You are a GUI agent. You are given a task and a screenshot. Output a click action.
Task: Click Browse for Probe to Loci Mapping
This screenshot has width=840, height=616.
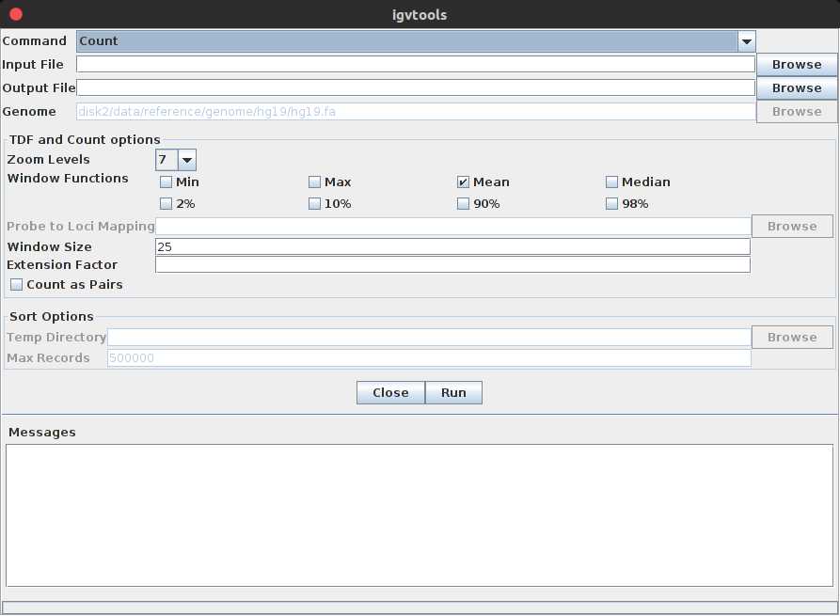click(x=792, y=226)
